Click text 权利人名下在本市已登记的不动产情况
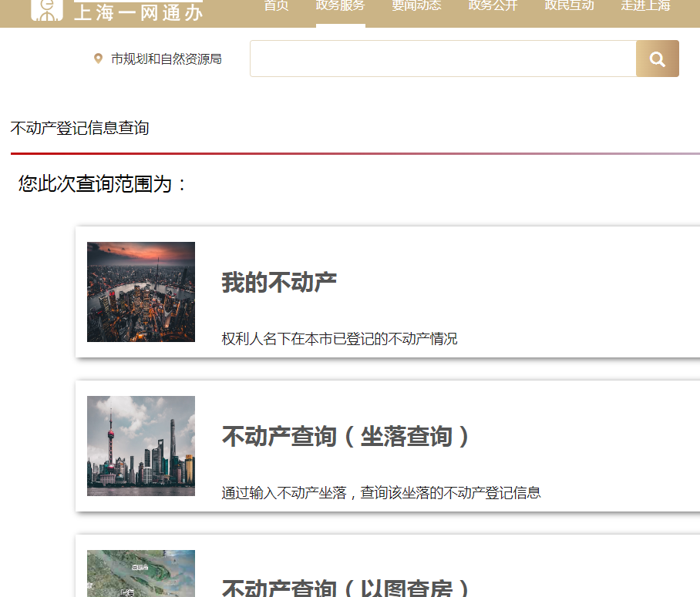This screenshot has width=700, height=597. pyautogui.click(x=339, y=339)
